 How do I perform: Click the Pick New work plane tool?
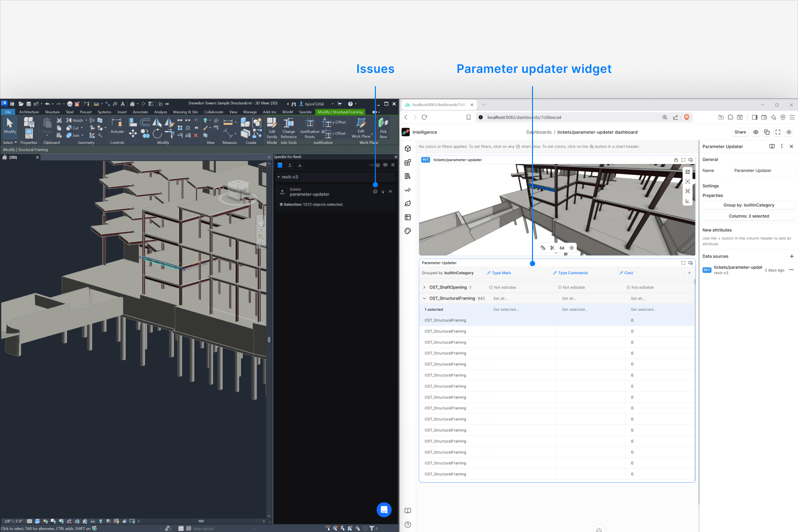383,128
